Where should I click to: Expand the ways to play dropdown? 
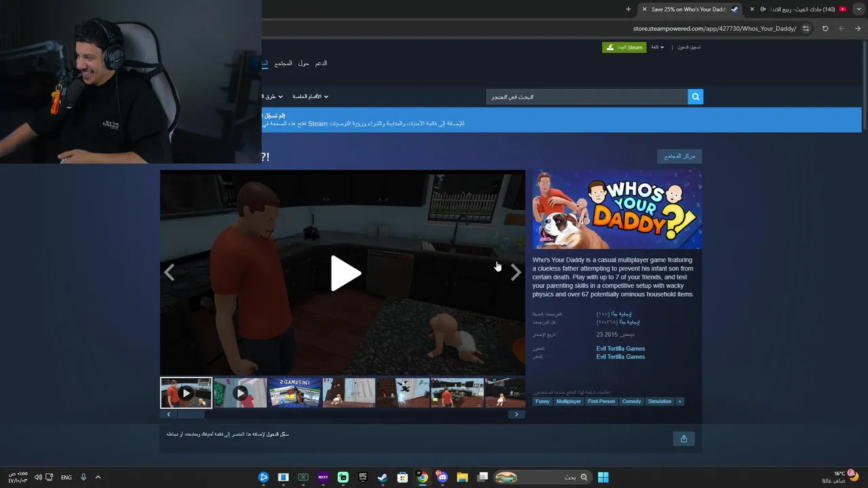coord(273,97)
